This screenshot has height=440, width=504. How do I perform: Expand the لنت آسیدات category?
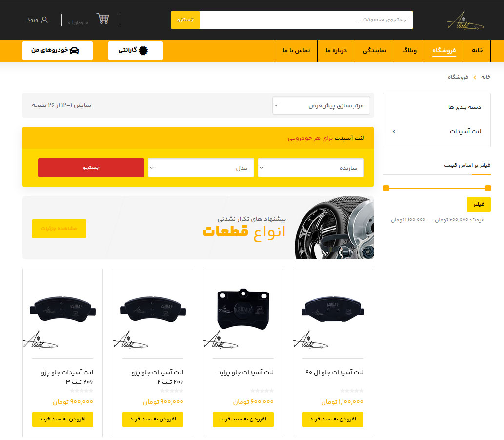pos(394,131)
